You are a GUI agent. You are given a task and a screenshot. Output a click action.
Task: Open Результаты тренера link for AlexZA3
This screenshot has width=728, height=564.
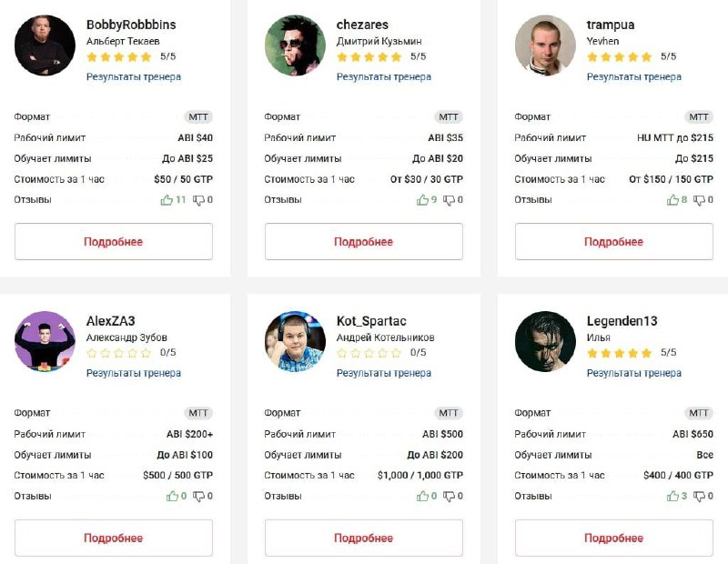(134, 373)
